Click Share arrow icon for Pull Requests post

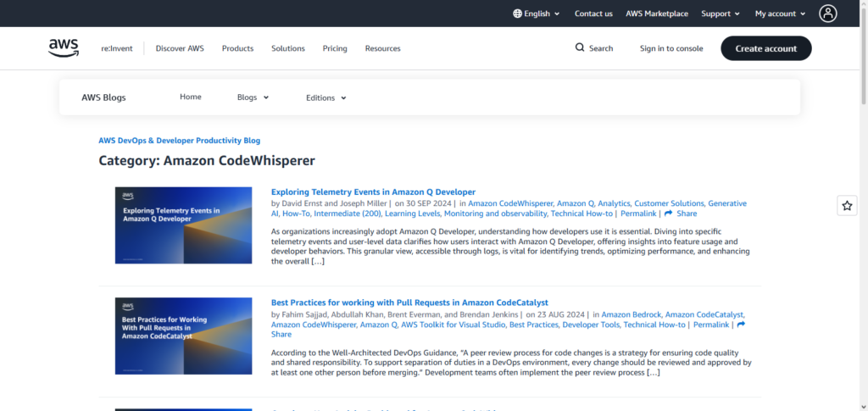tap(741, 325)
